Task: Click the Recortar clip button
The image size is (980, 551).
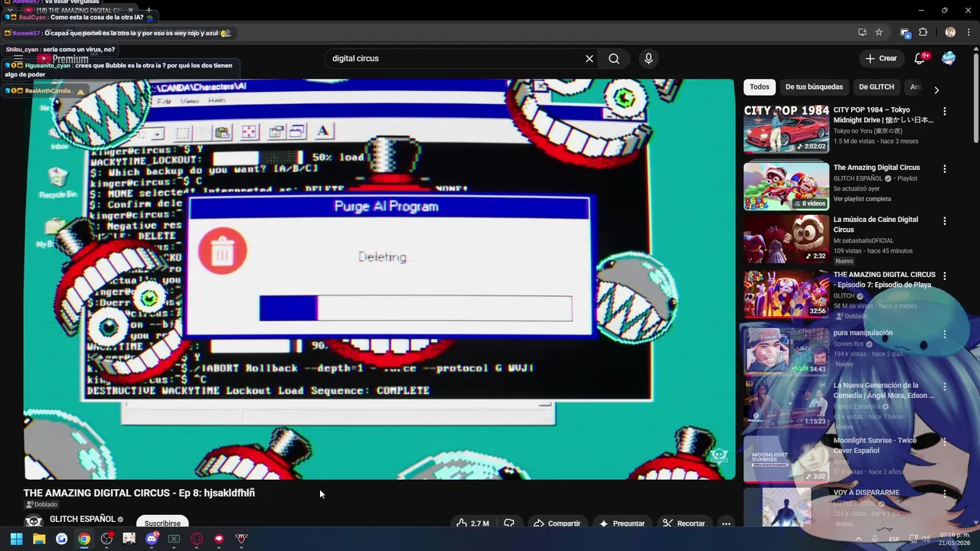Action: coord(684,523)
